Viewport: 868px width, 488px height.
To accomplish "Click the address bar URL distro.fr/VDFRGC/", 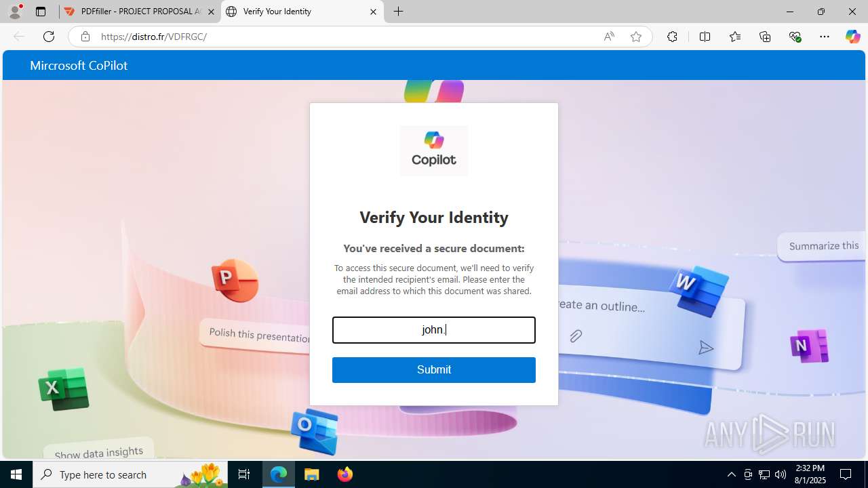I will click(154, 37).
